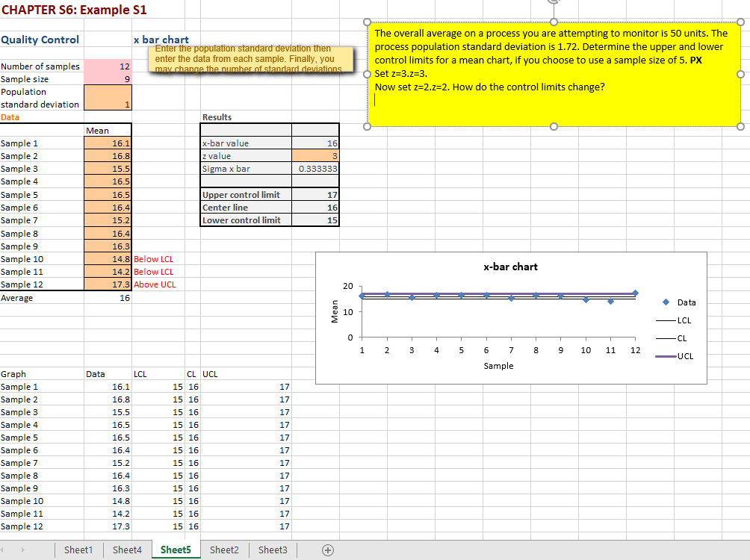Click the Population standard deviation input cell

[x=108, y=98]
